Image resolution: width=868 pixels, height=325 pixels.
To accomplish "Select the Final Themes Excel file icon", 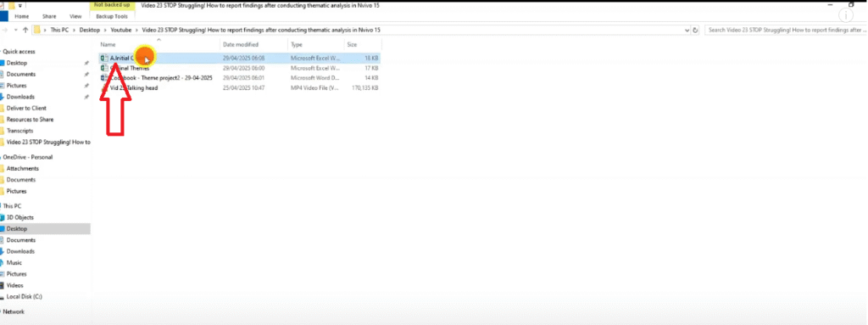I will [103, 68].
